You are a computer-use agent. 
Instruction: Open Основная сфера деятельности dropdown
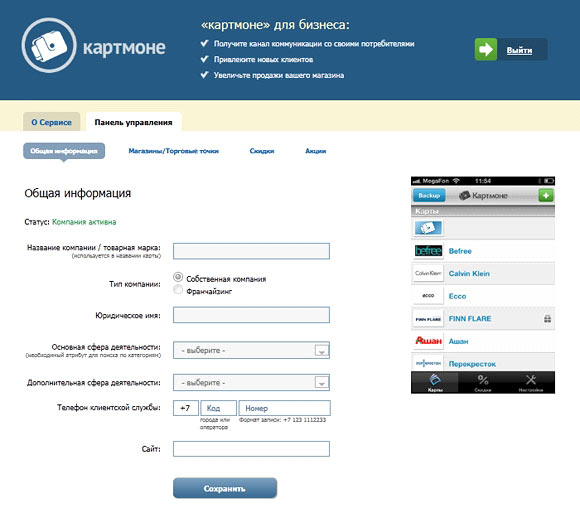click(251, 350)
